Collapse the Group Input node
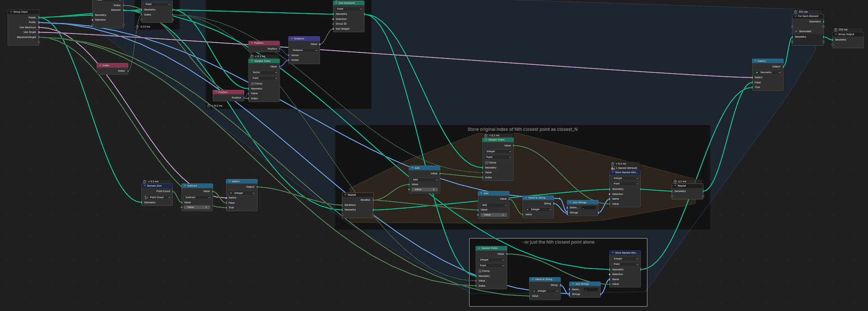The height and width of the screenshot is (311, 868). coord(11,12)
